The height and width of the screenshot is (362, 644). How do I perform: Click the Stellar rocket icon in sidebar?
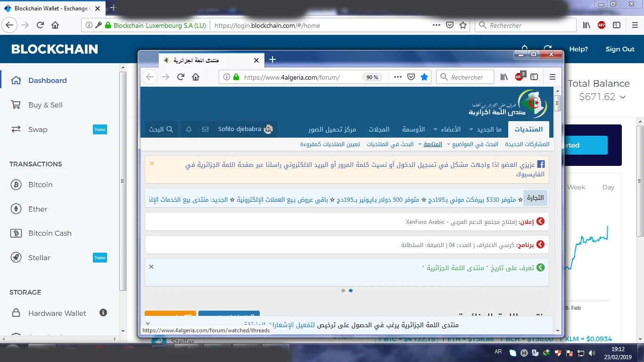pos(16,257)
